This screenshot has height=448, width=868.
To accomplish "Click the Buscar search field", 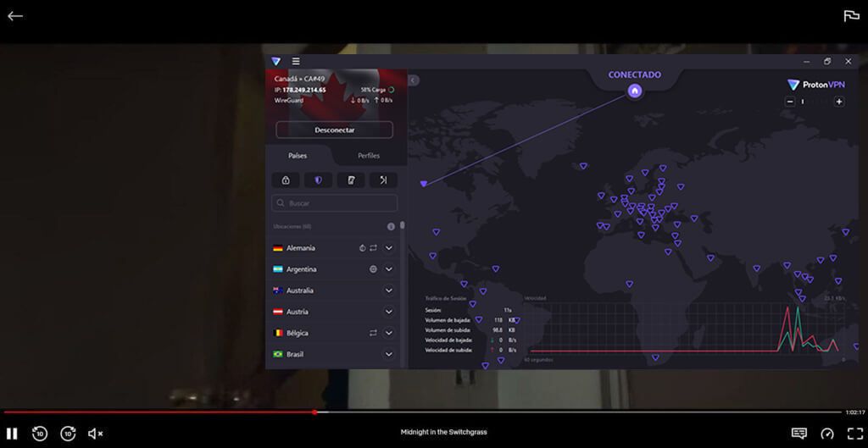I will (334, 203).
